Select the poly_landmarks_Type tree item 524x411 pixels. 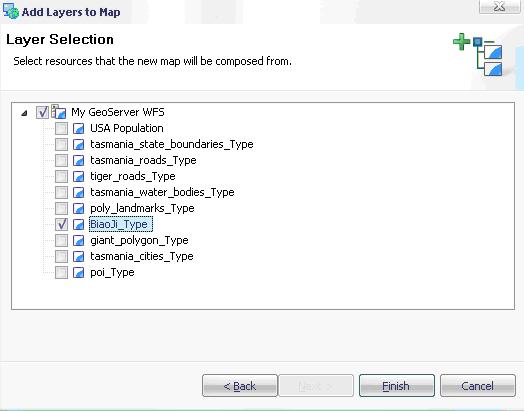coord(142,209)
